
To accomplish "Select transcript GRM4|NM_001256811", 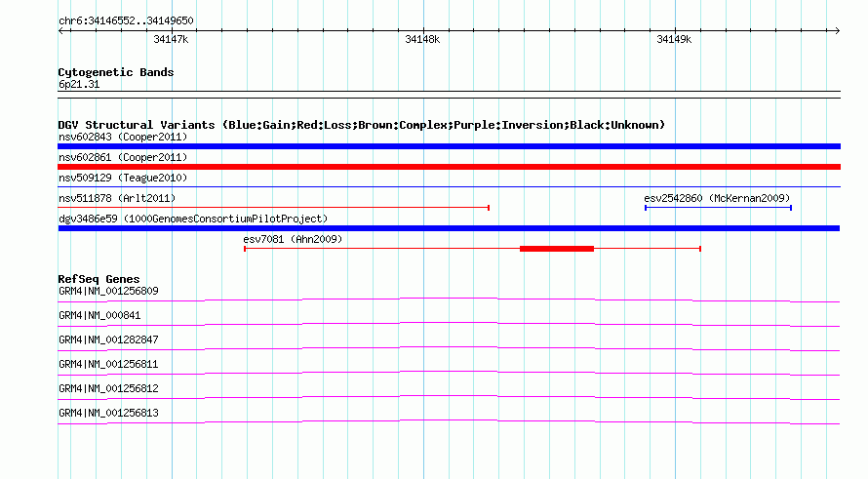I will coord(108,365).
